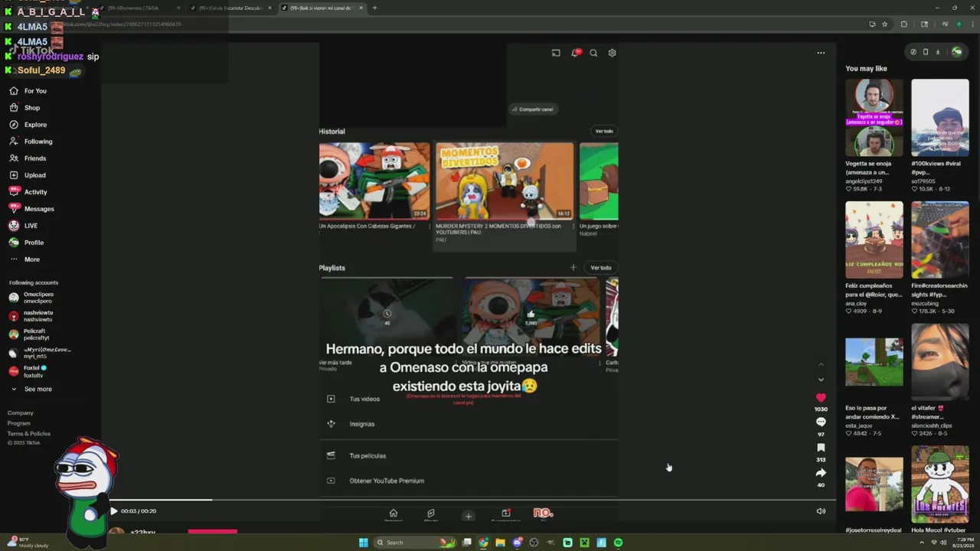Click the Messages inbox icon
980x551 pixels.
point(14,209)
